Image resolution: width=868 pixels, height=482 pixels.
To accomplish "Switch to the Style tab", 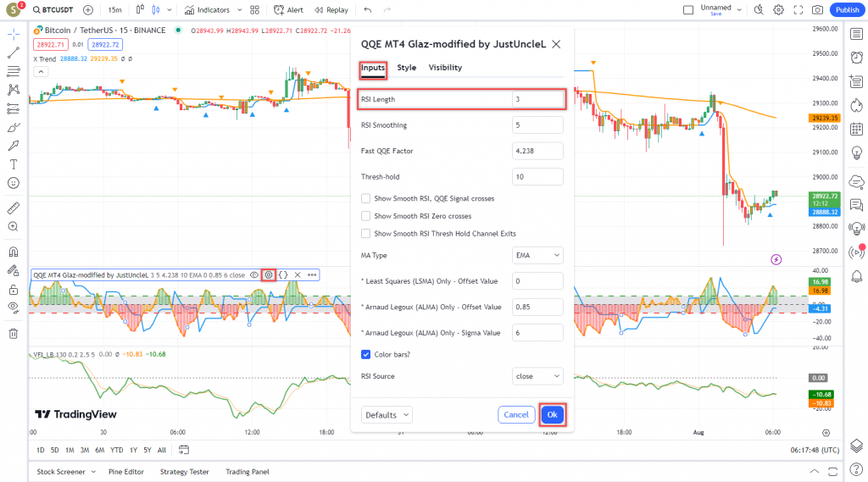I will [x=406, y=68].
